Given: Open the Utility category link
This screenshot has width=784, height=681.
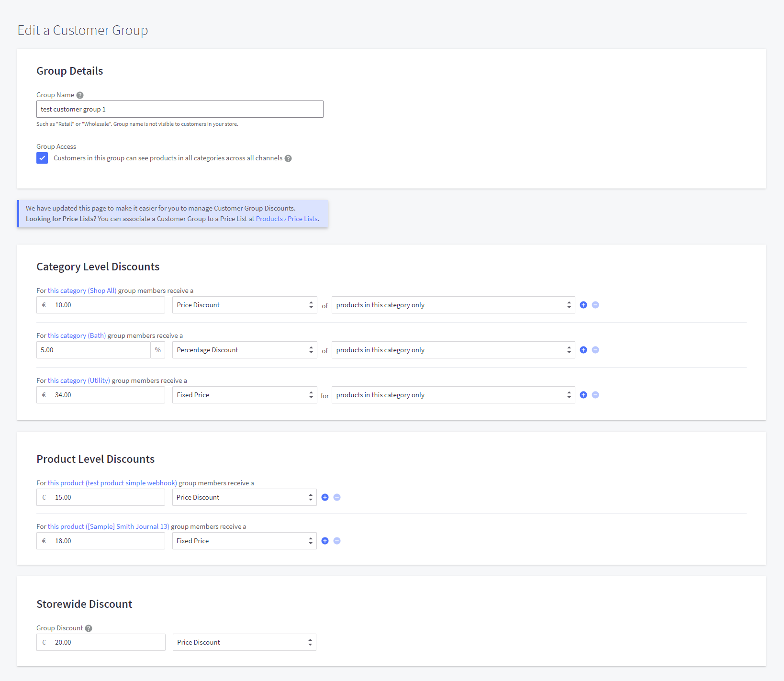Looking at the screenshot, I should pos(79,380).
